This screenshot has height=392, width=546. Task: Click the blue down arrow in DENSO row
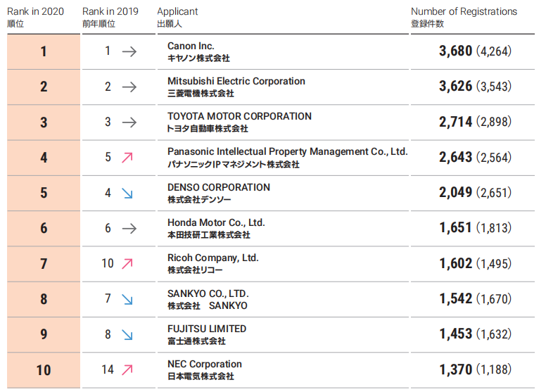127,193
